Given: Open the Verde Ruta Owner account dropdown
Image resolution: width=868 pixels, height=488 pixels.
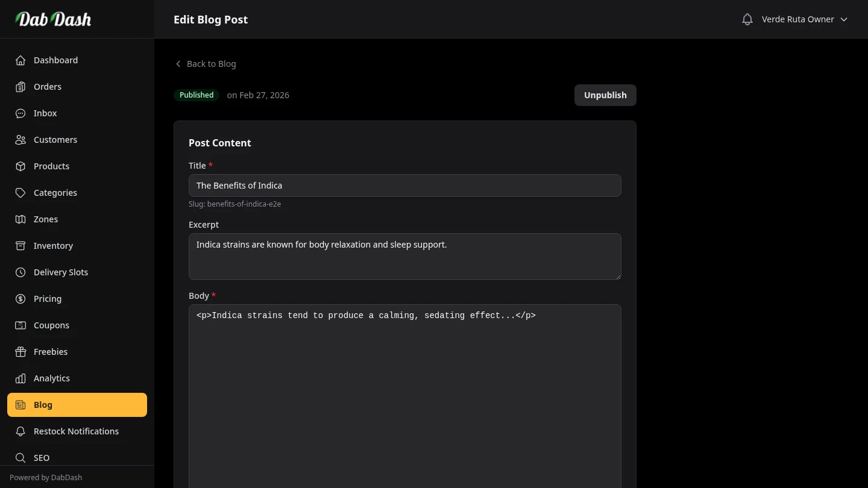Looking at the screenshot, I should point(804,19).
